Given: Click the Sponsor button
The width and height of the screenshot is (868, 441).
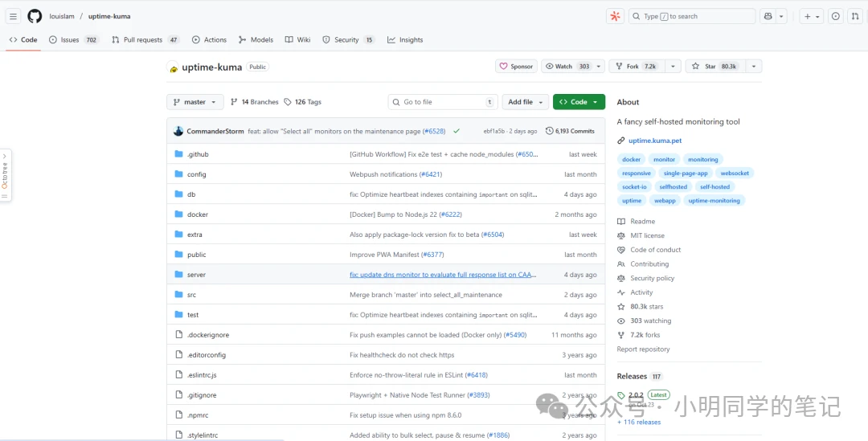Looking at the screenshot, I should pos(516,67).
